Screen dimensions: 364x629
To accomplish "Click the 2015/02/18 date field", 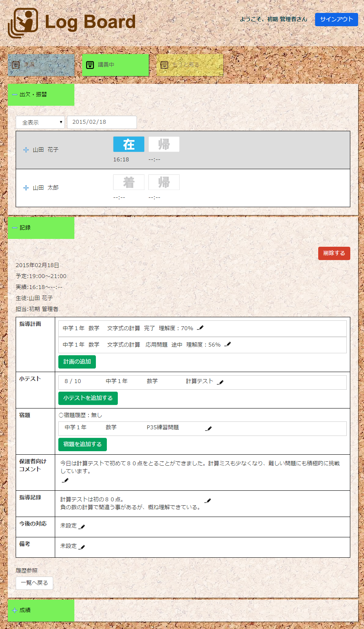I will 102,122.
